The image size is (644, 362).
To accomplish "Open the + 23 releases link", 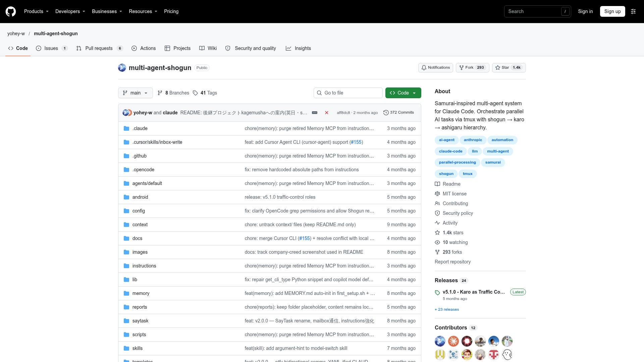I will (x=447, y=309).
